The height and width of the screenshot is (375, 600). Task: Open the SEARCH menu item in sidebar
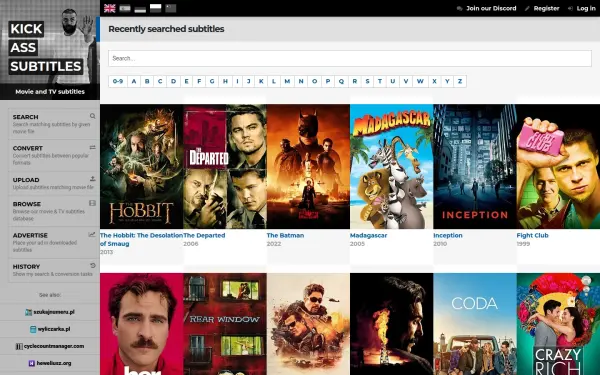[x=54, y=124]
